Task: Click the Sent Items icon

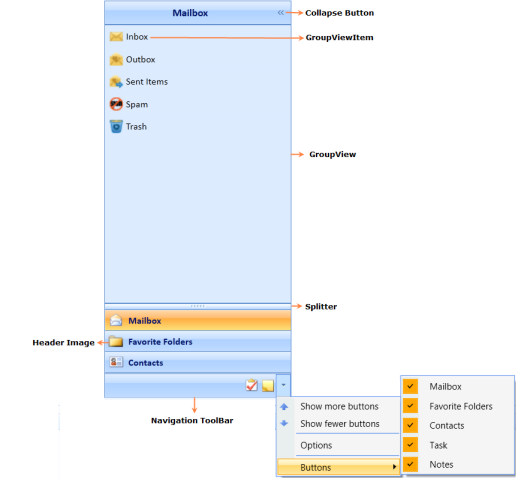Action: tap(116, 82)
